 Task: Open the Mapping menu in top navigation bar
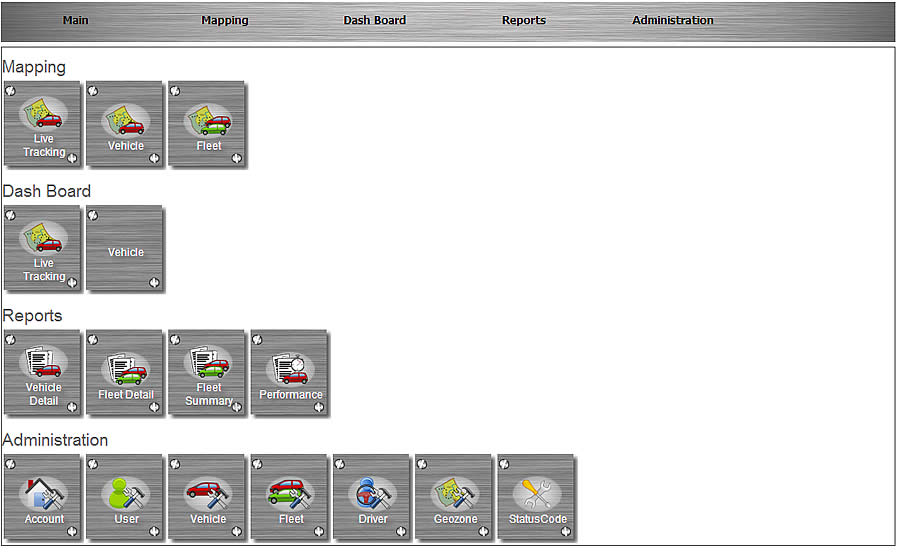tap(225, 20)
